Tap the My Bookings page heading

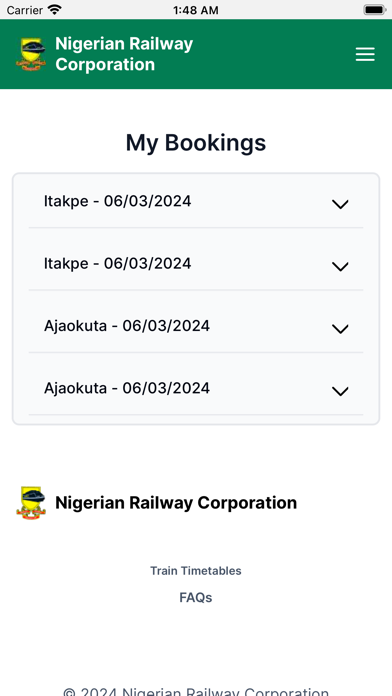tap(196, 143)
